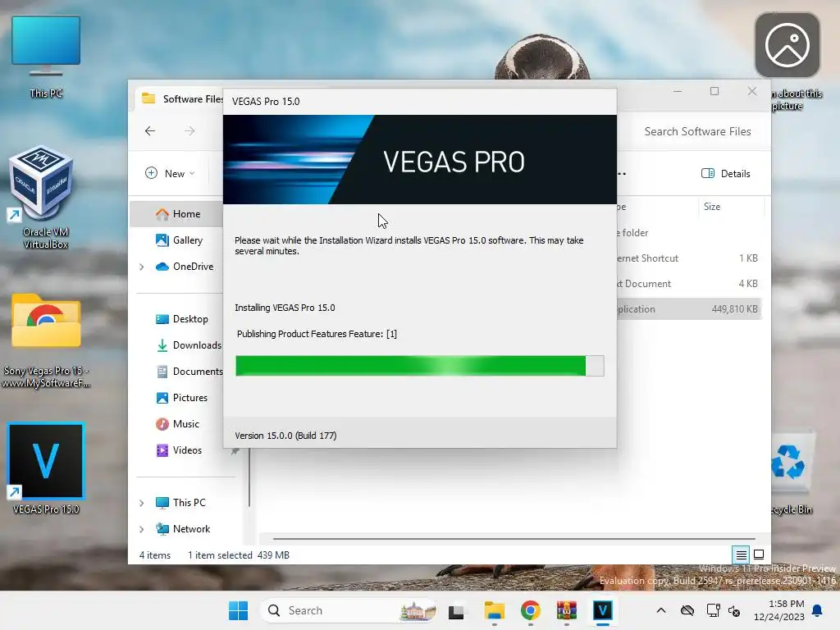Open the New dropdown in Explorer
Screen dimensions: 840x630
170,173
